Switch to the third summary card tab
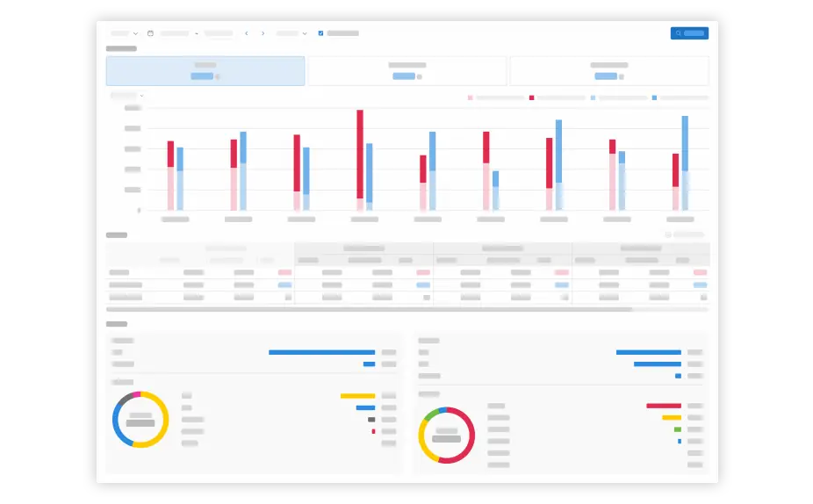The height and width of the screenshot is (504, 813). pyautogui.click(x=609, y=71)
